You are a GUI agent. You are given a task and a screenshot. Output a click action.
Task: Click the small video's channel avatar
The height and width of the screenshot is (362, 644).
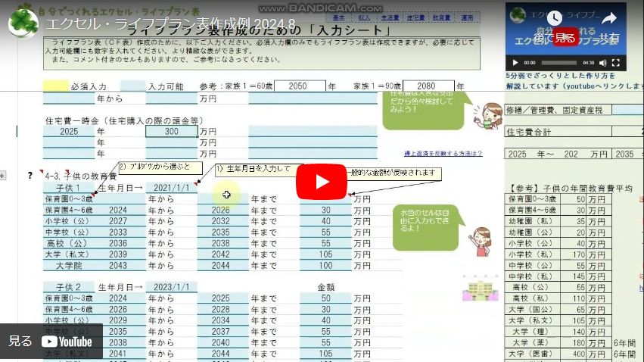tap(518, 15)
